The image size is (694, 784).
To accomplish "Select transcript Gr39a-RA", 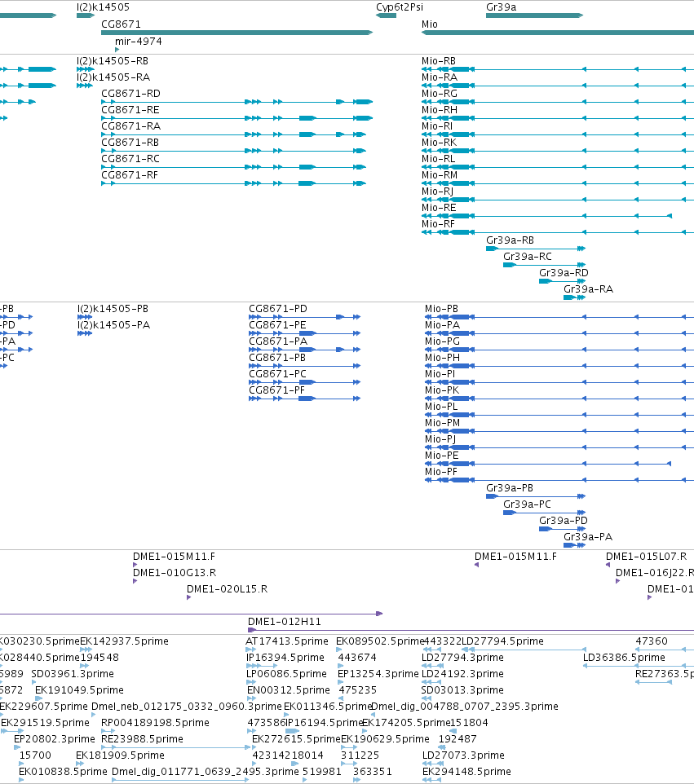I will click(x=574, y=297).
